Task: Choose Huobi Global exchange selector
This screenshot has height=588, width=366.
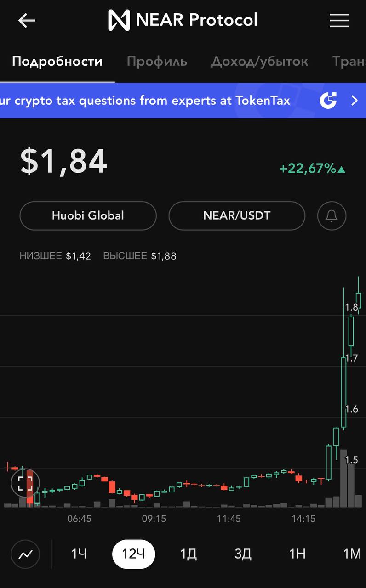Action: [x=88, y=215]
